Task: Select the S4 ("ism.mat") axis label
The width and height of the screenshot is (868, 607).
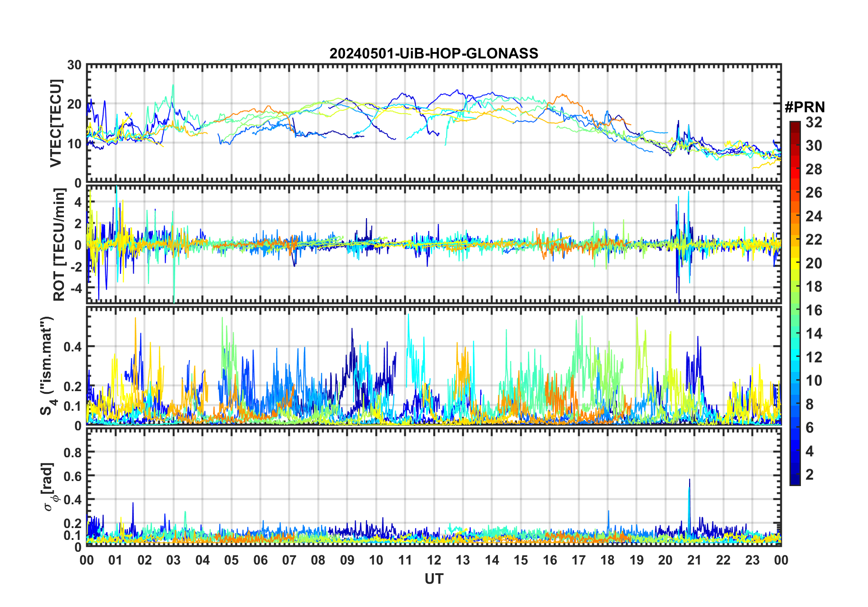Action: (x=47, y=366)
